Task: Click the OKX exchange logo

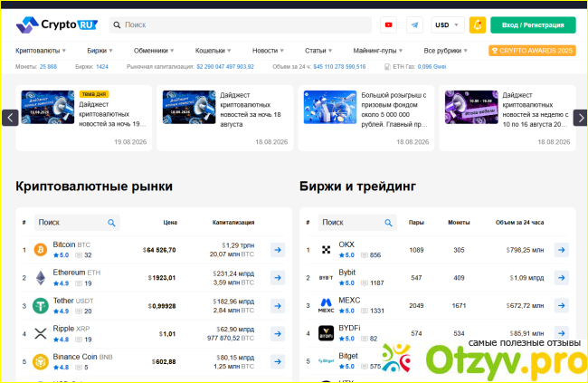Action: [x=326, y=250]
